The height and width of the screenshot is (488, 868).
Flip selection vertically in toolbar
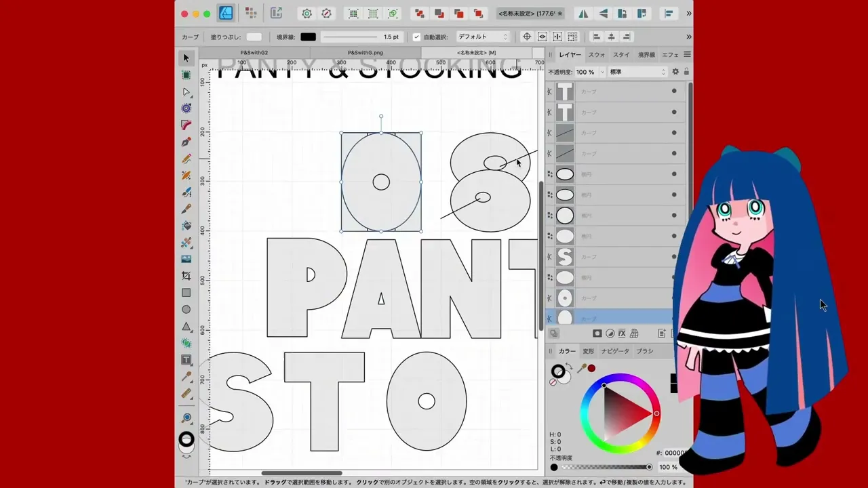(602, 13)
